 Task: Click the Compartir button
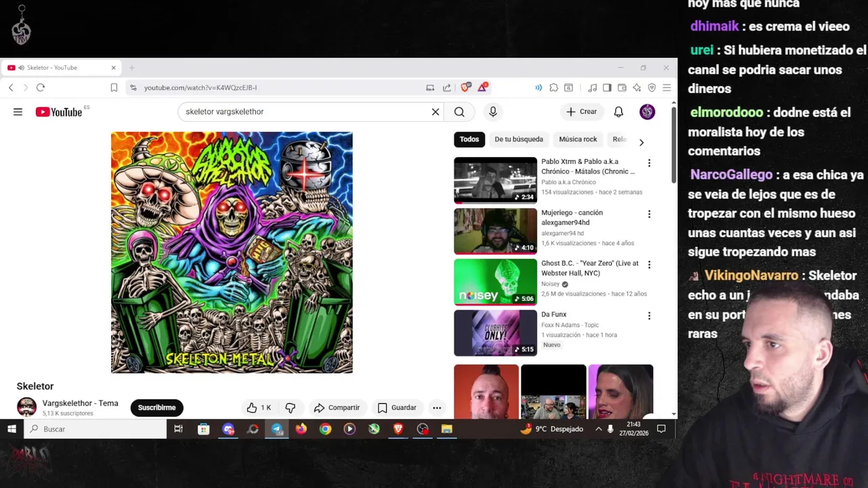tap(336, 407)
